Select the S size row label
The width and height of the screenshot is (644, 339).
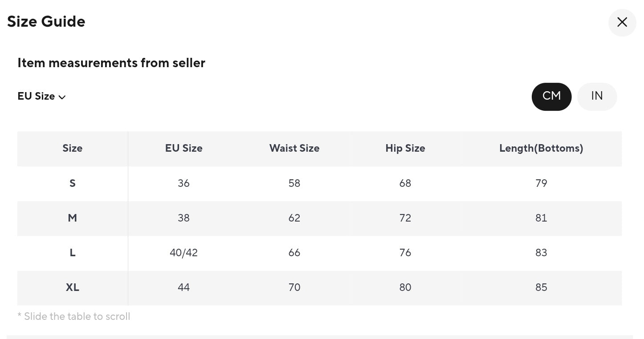pyautogui.click(x=72, y=183)
